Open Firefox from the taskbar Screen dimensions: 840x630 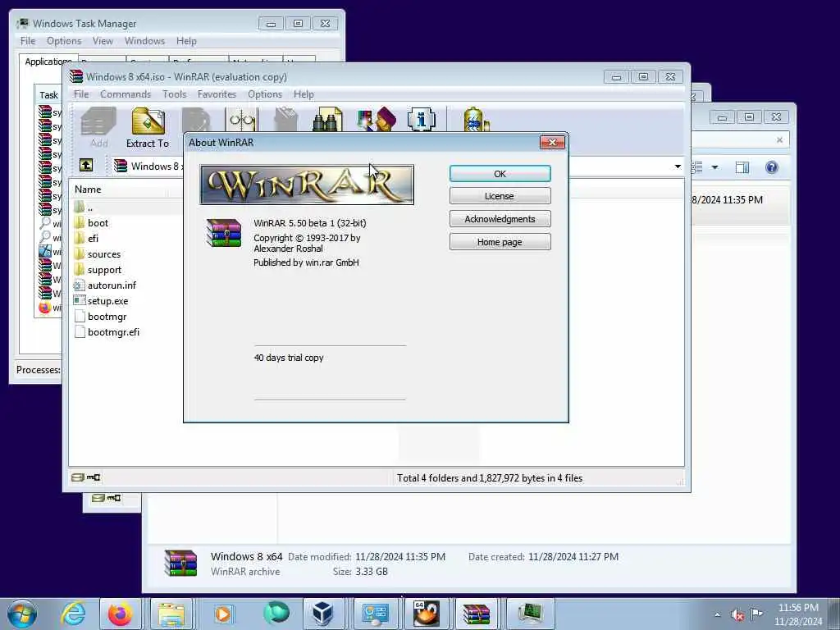click(121, 614)
